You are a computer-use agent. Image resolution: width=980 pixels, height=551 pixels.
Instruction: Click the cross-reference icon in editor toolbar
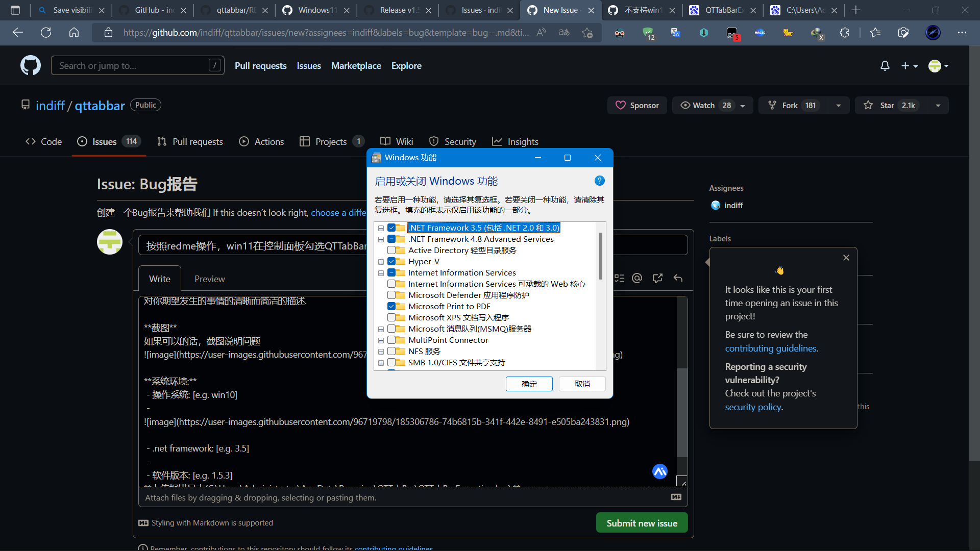pyautogui.click(x=657, y=278)
